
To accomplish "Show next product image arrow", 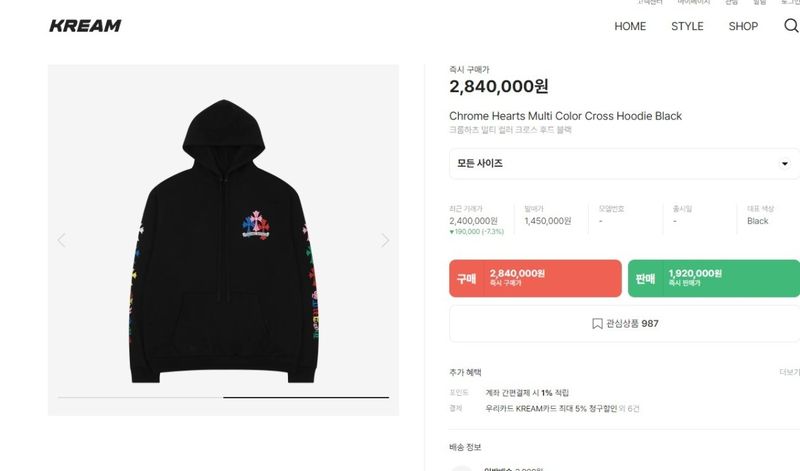I will tap(385, 240).
